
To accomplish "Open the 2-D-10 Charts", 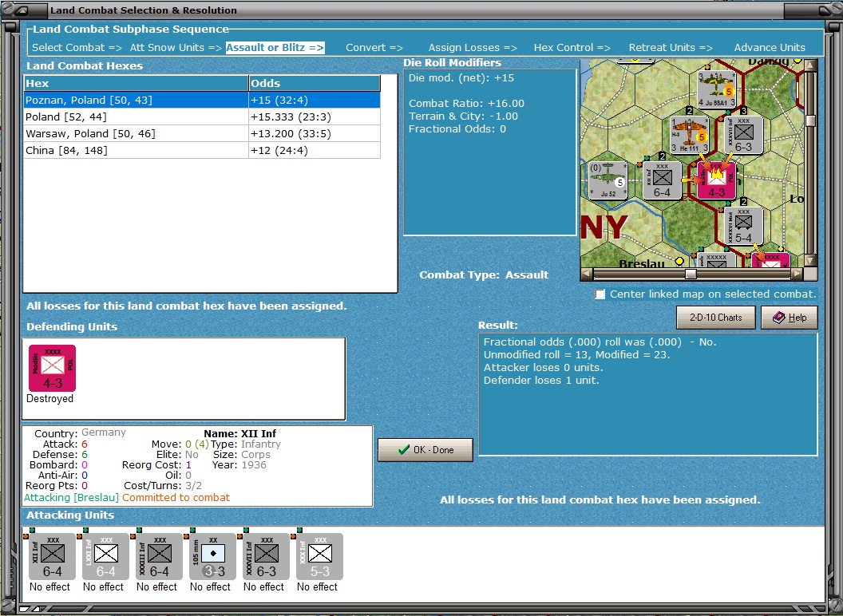I will pos(715,317).
